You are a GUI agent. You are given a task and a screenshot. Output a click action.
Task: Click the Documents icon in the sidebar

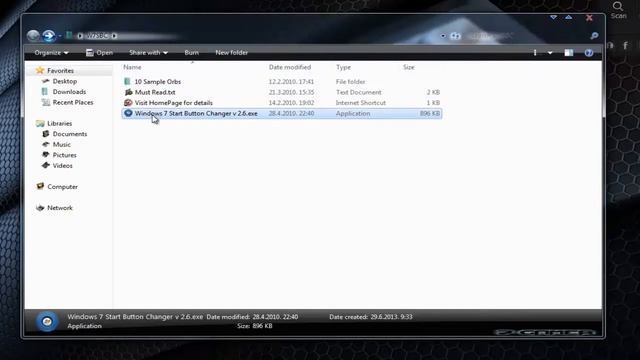coord(46,134)
